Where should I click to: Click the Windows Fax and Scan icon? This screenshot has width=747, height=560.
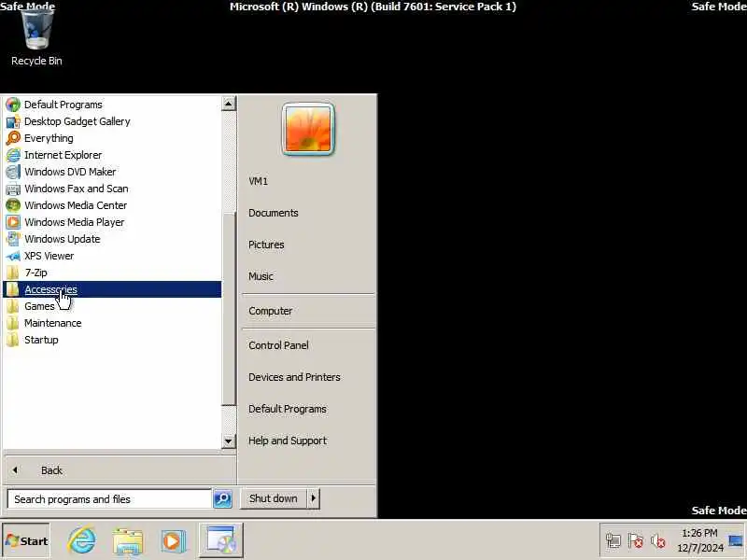coord(13,189)
